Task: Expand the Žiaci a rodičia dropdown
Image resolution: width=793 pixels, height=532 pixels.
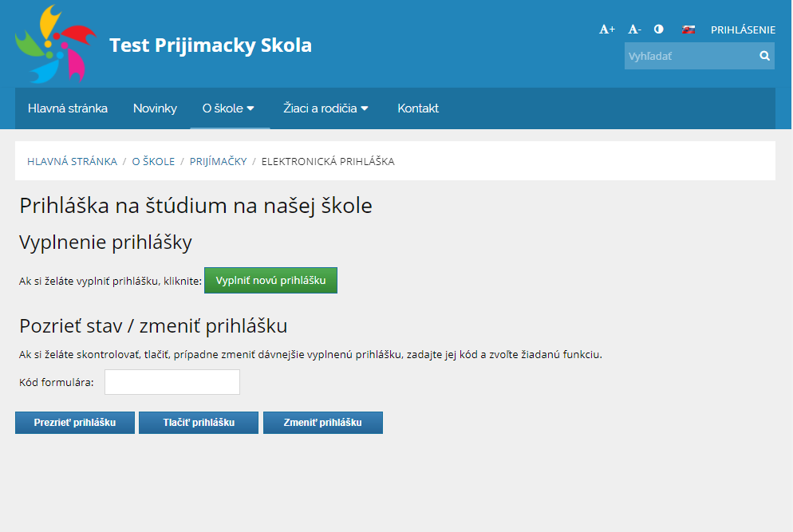Action: pos(325,108)
